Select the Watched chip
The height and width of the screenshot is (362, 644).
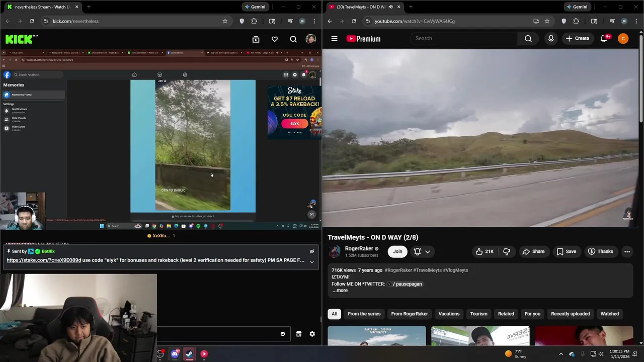click(609, 314)
